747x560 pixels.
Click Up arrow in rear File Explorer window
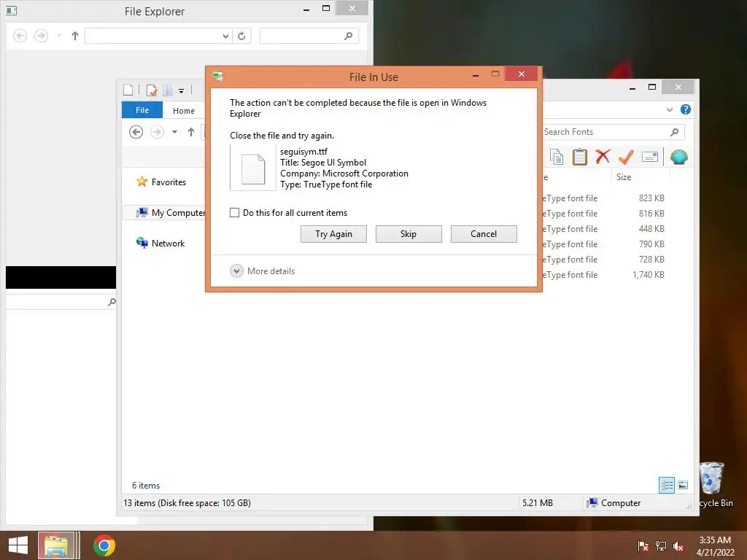(75, 36)
